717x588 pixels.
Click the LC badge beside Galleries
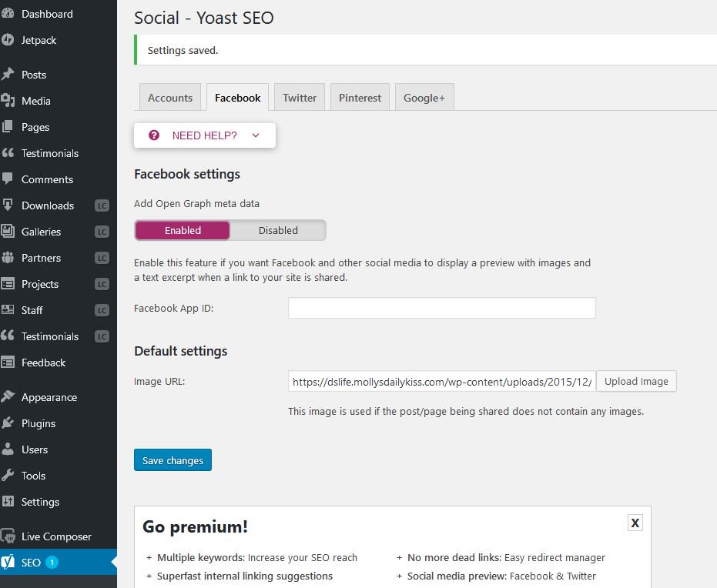102,232
